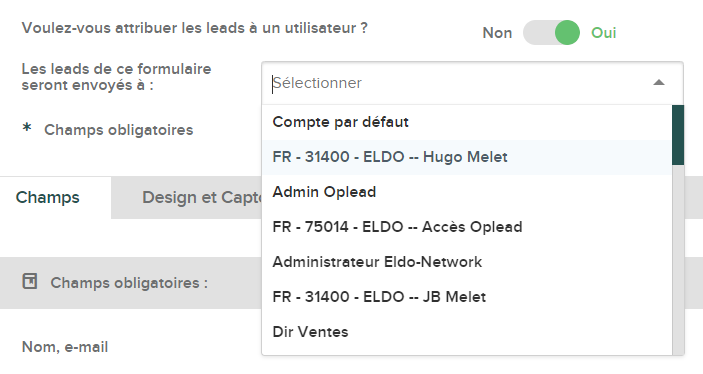Screen dimensions: 703x374
Task: Click the window icon beside Champs obligatoires
Action: point(30,282)
